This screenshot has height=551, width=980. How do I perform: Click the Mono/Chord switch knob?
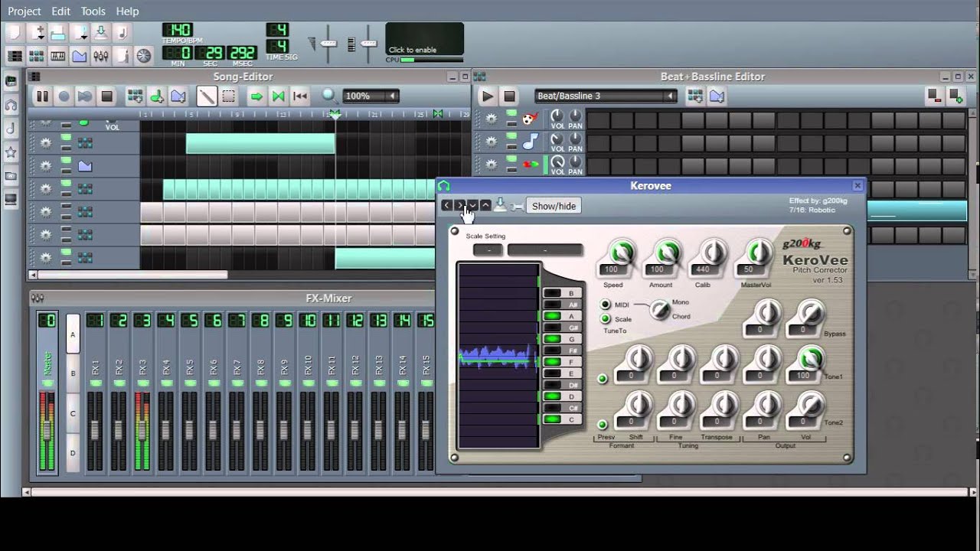(659, 309)
